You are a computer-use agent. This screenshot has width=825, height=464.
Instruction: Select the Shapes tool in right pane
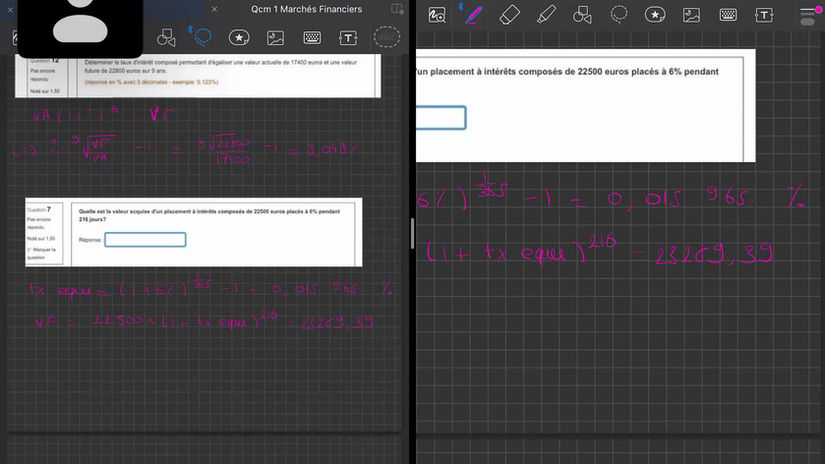click(x=582, y=15)
